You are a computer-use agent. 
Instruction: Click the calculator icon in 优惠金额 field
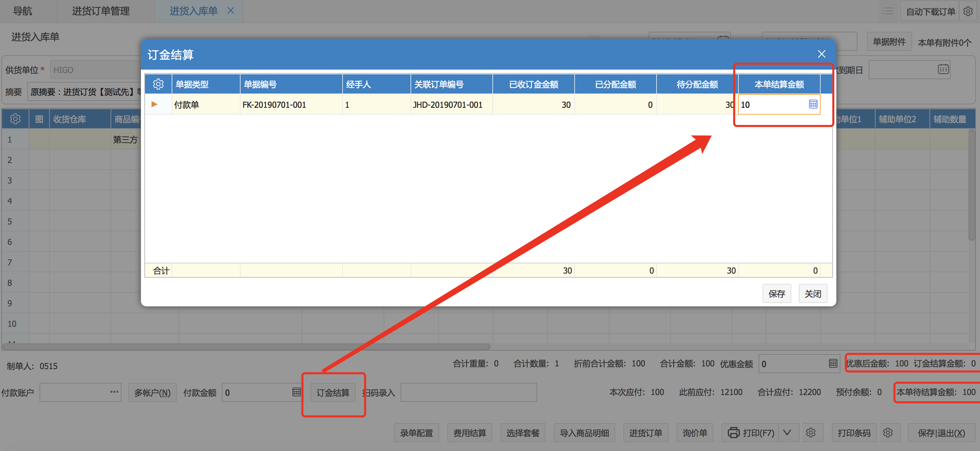(x=833, y=364)
